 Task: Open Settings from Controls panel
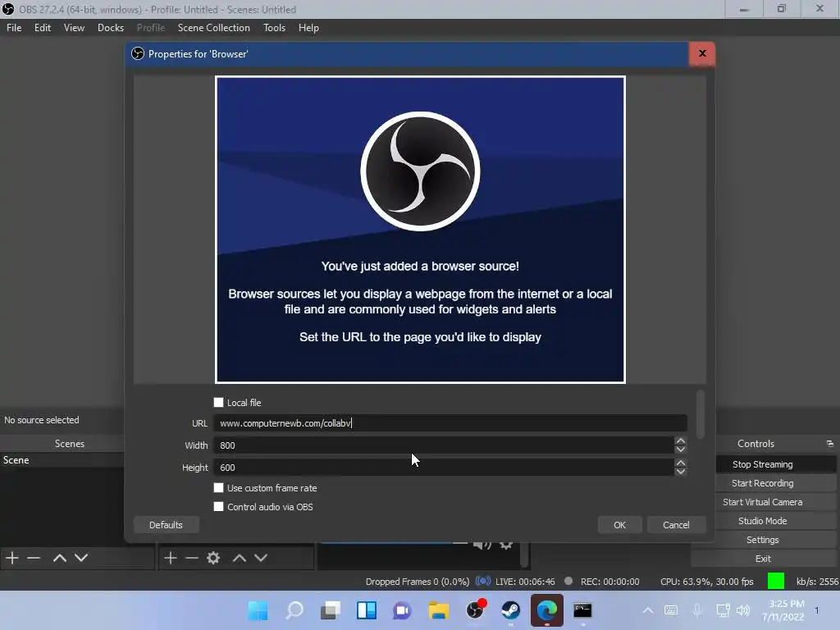pyautogui.click(x=763, y=540)
